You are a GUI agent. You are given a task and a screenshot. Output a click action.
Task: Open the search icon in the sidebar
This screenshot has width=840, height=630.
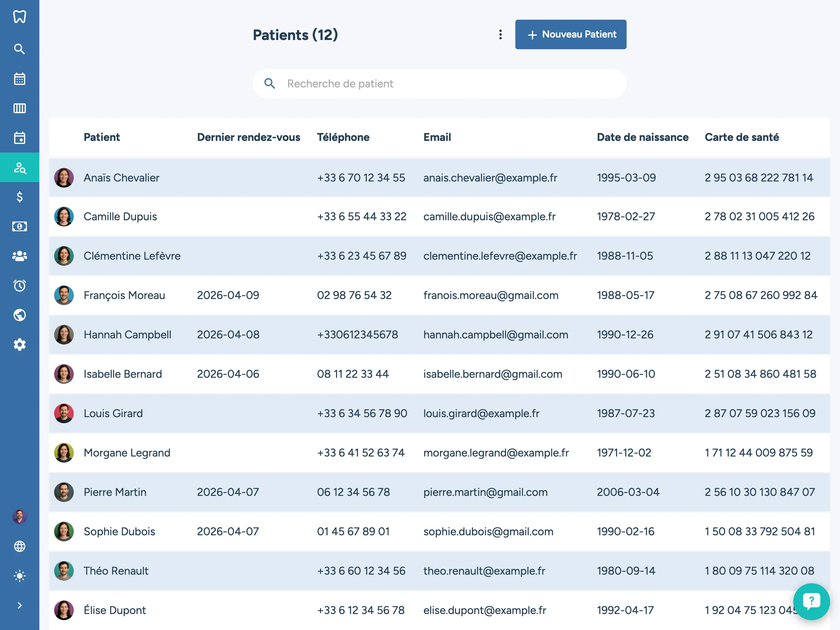coord(19,49)
